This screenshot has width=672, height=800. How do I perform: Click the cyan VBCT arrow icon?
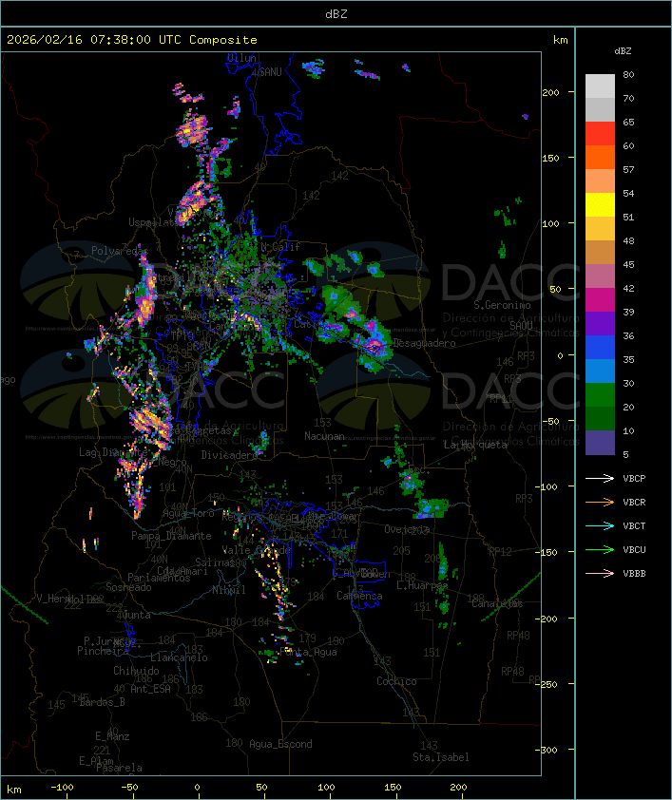point(600,526)
